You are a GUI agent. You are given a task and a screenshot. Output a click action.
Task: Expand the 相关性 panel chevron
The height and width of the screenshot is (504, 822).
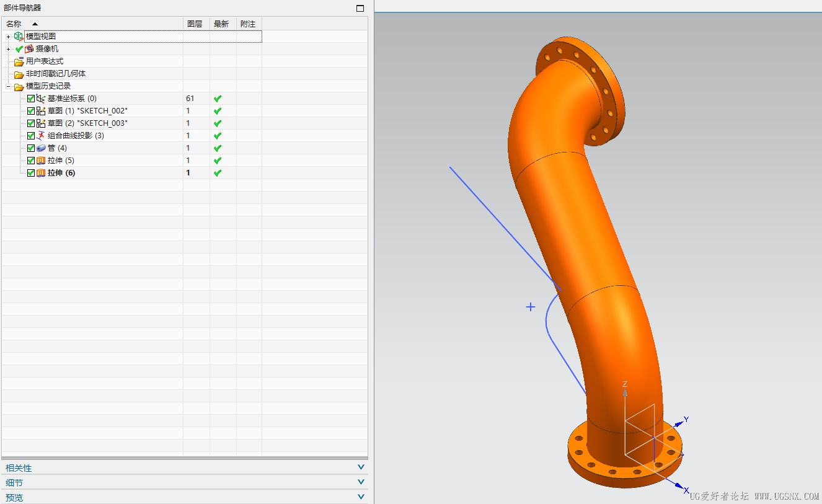click(361, 467)
